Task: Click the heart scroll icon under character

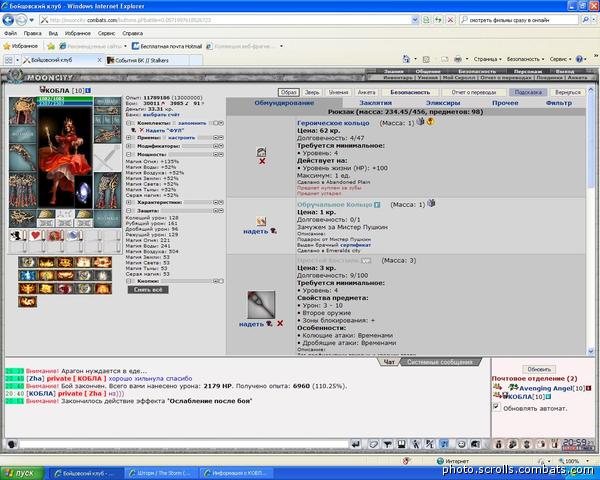Action: (35, 235)
